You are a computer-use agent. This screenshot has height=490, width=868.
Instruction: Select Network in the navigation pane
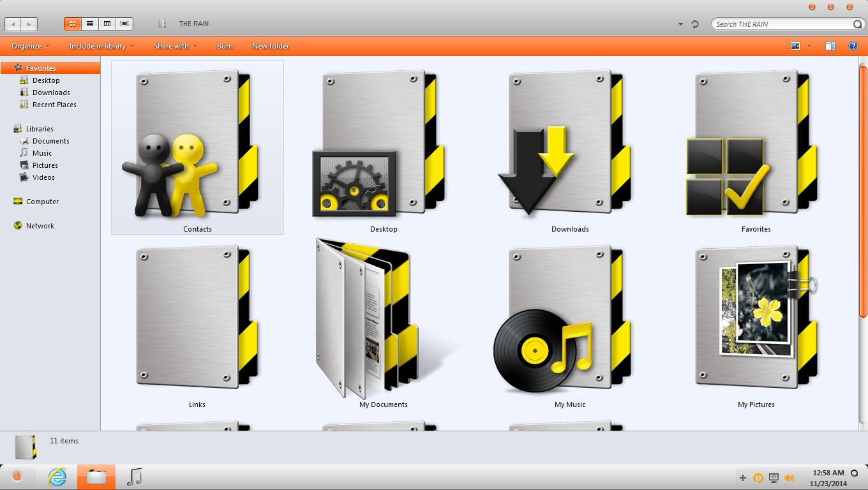(x=40, y=226)
